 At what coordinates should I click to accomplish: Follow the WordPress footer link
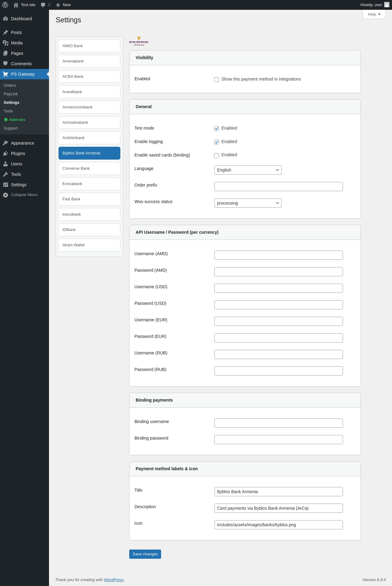click(x=114, y=580)
